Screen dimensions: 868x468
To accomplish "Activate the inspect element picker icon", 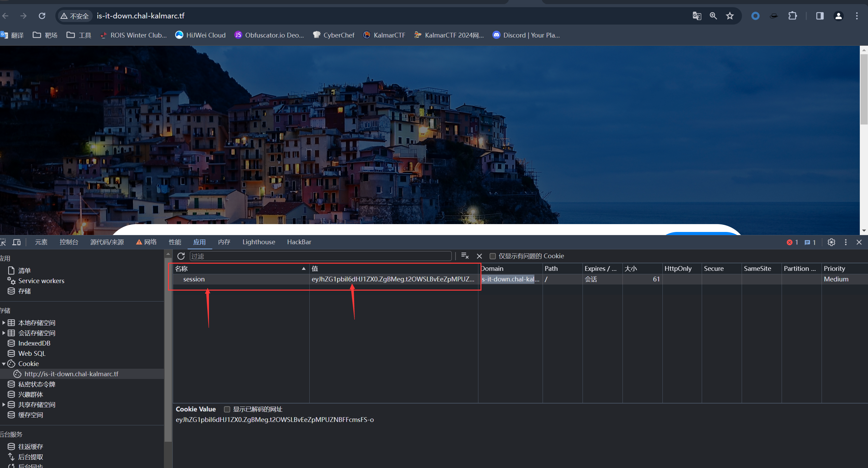I will [x=3, y=242].
